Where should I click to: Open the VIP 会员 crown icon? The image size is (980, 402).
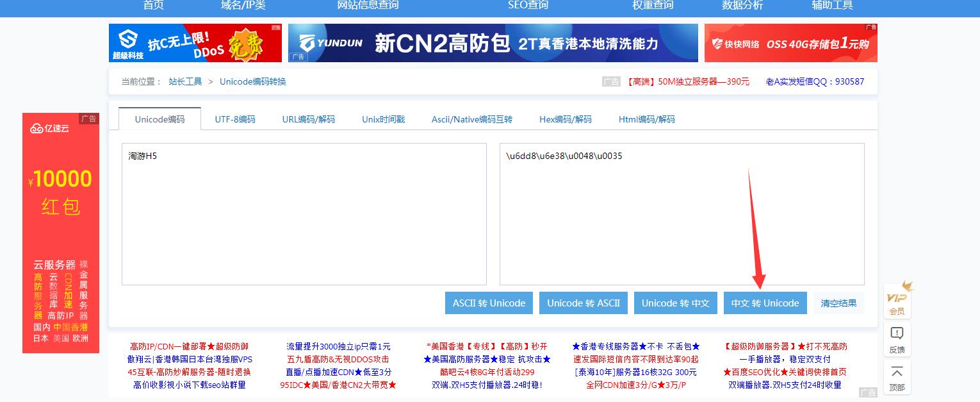[x=897, y=299]
